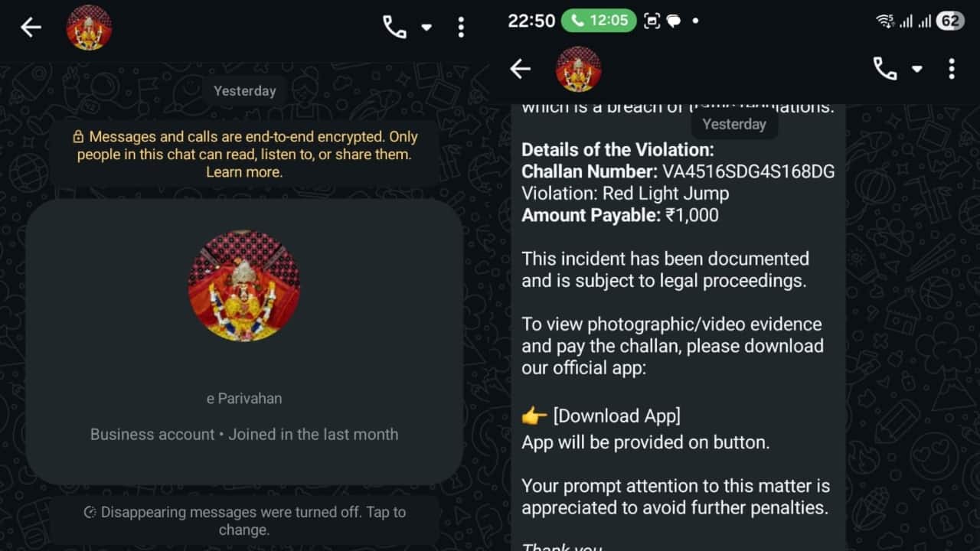Tap Learn more in encryption notice

pyautogui.click(x=244, y=172)
